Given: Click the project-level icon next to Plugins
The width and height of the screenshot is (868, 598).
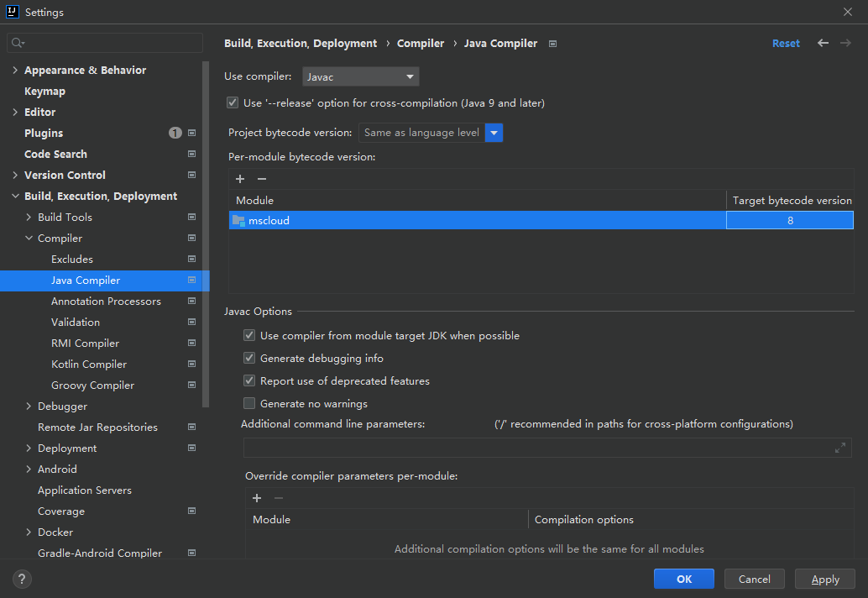Looking at the screenshot, I should coord(191,133).
